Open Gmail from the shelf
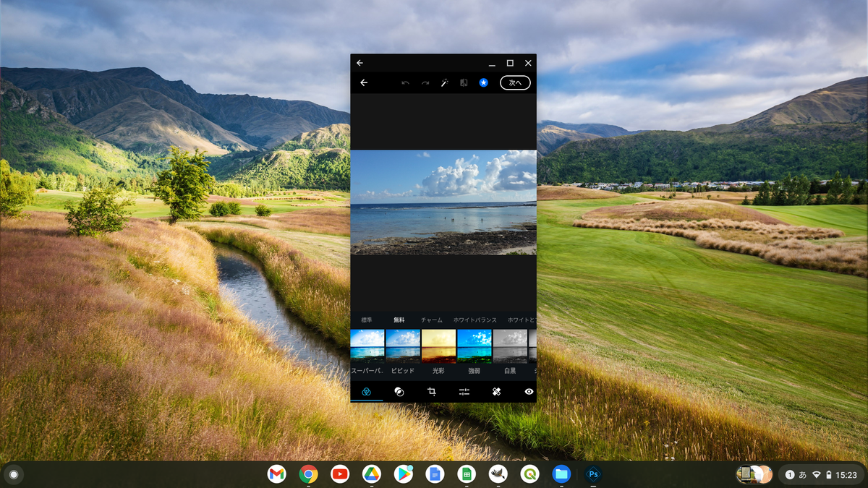The image size is (868, 488). point(276,474)
